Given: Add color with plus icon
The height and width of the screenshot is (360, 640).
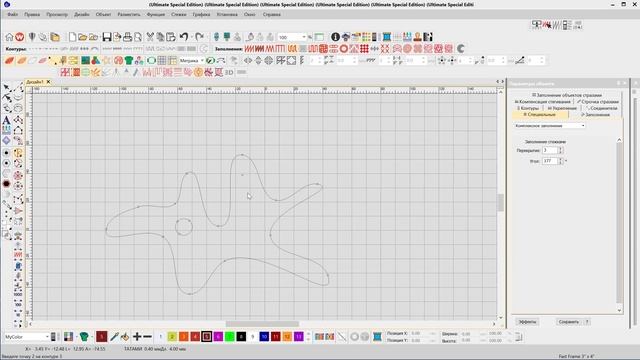Looking at the screenshot, I should tap(137, 337).
